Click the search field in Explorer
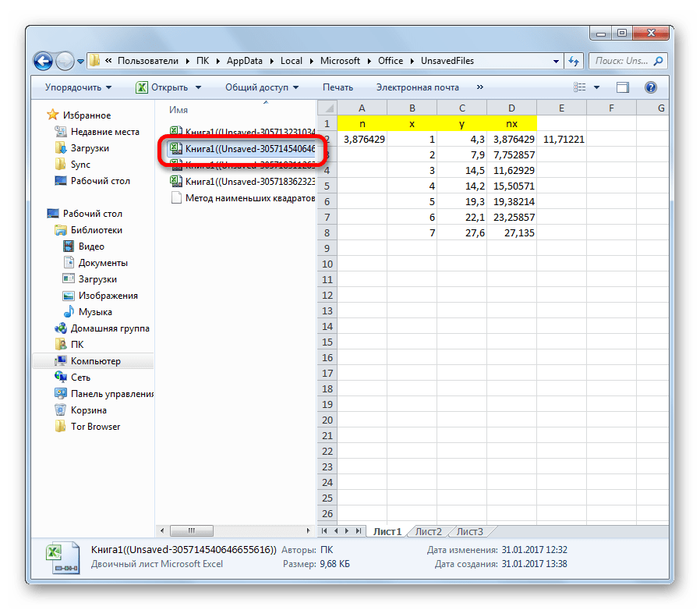 click(624, 61)
